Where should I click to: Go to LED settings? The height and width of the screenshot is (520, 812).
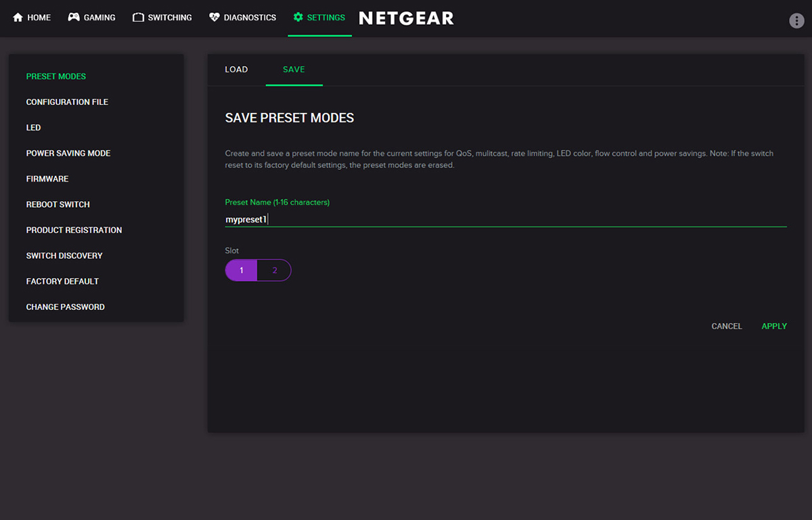34,128
